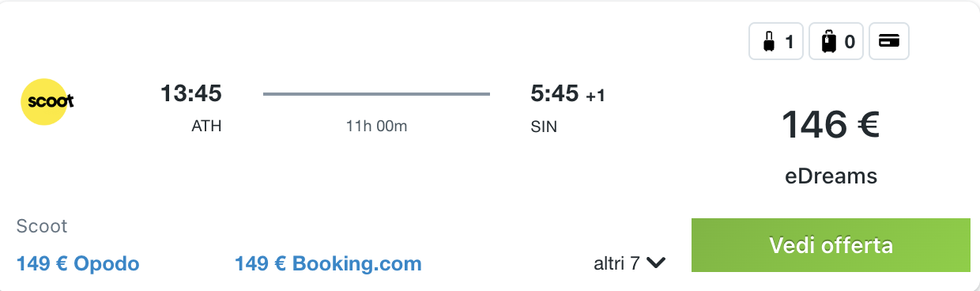Click the SIN arrival airport code

(544, 126)
